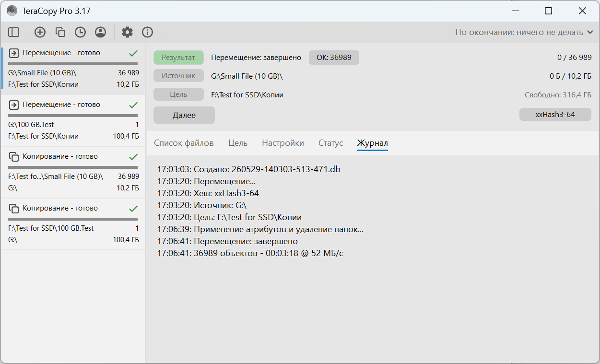Open the 'По окончании: ничего не делать' dropdown
This screenshot has width=600, height=364.
525,33
